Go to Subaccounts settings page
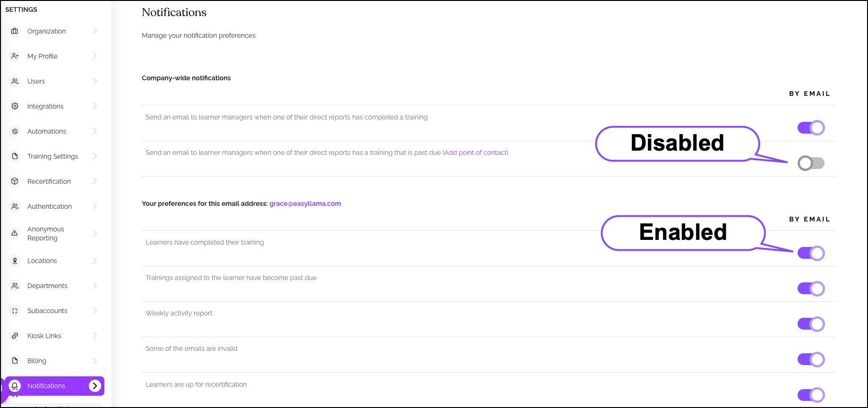Image resolution: width=868 pixels, height=408 pixels. (47, 311)
